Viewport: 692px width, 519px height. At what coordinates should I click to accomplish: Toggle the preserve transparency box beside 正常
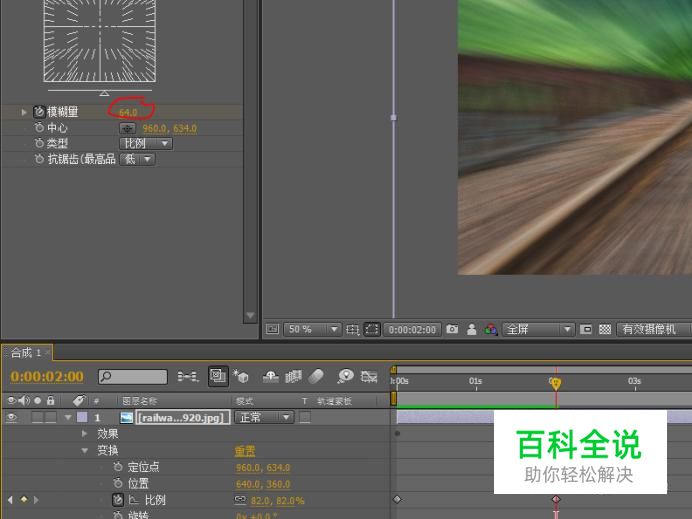click(x=305, y=417)
